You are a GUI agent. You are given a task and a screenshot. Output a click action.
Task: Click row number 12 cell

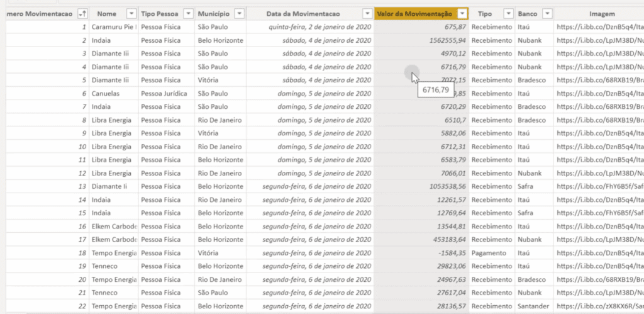coord(47,173)
